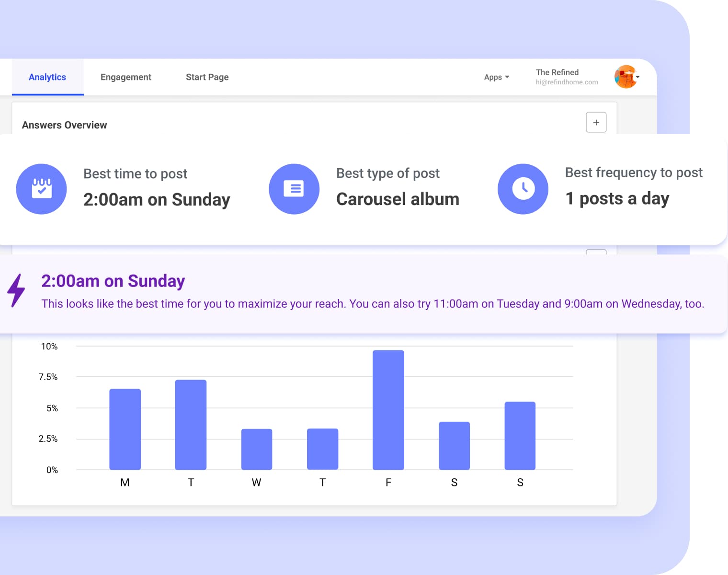Click the M day label
Screen dimensions: 728x575
125,483
